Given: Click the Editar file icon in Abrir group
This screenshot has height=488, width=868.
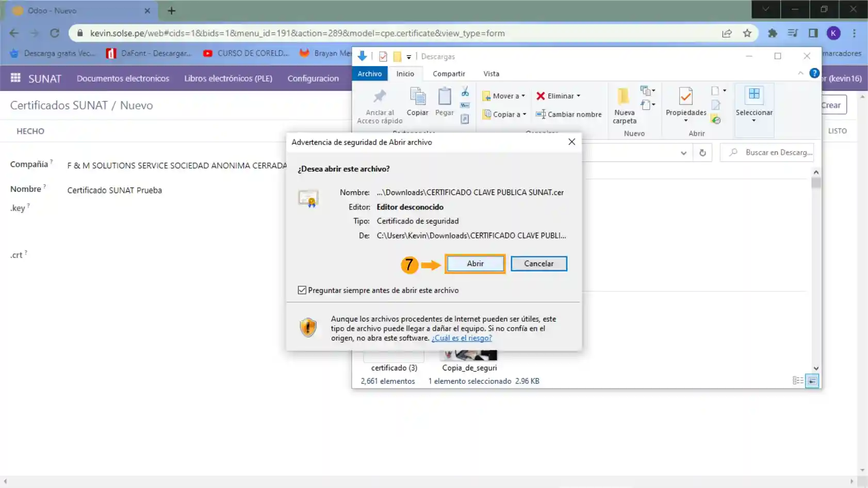Looking at the screenshot, I should (x=716, y=105).
